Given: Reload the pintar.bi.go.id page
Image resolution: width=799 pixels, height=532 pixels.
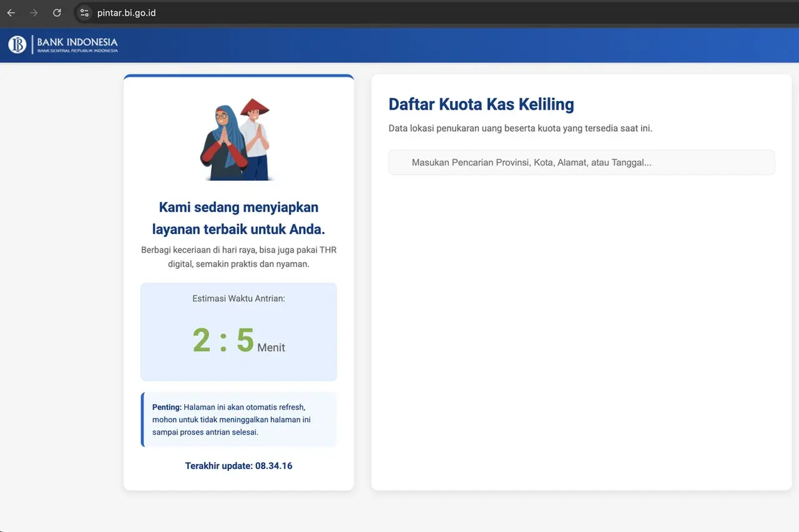Looking at the screenshot, I should tap(57, 12).
